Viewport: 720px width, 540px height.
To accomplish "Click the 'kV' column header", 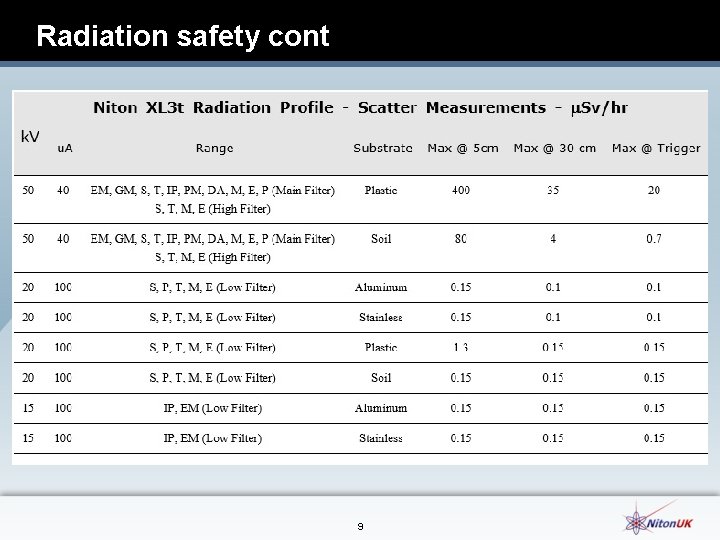I will (x=30, y=136).
